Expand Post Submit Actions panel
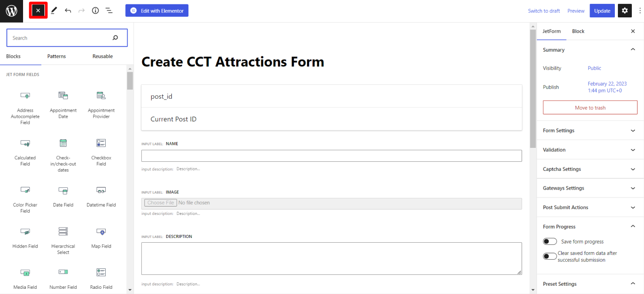 (x=590, y=207)
